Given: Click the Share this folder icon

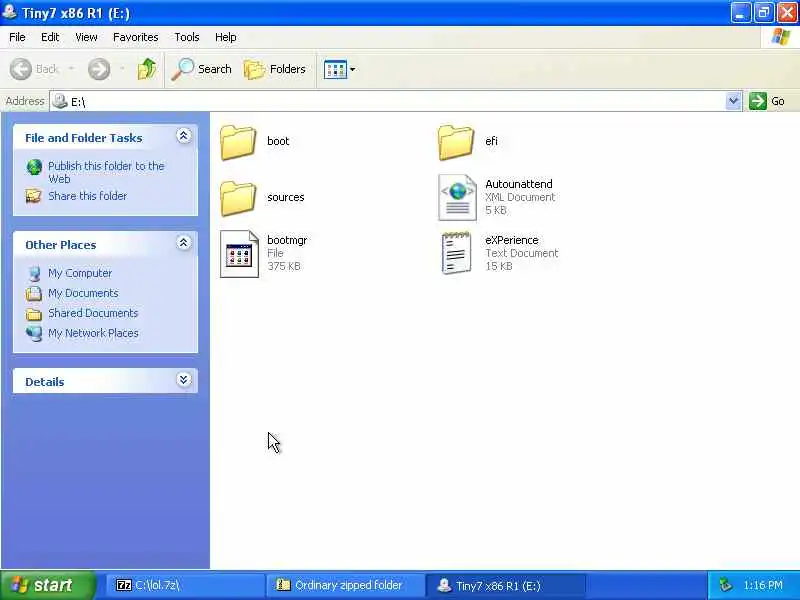Looking at the screenshot, I should pos(34,196).
